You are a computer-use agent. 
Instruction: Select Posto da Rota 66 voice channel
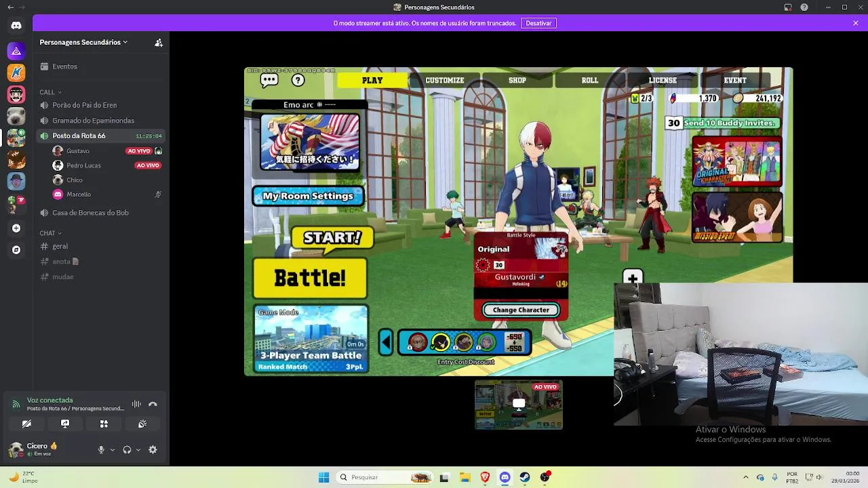point(102,136)
